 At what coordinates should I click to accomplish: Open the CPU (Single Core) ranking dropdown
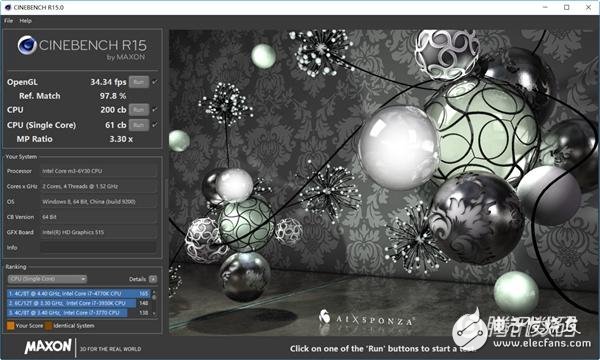(47, 279)
